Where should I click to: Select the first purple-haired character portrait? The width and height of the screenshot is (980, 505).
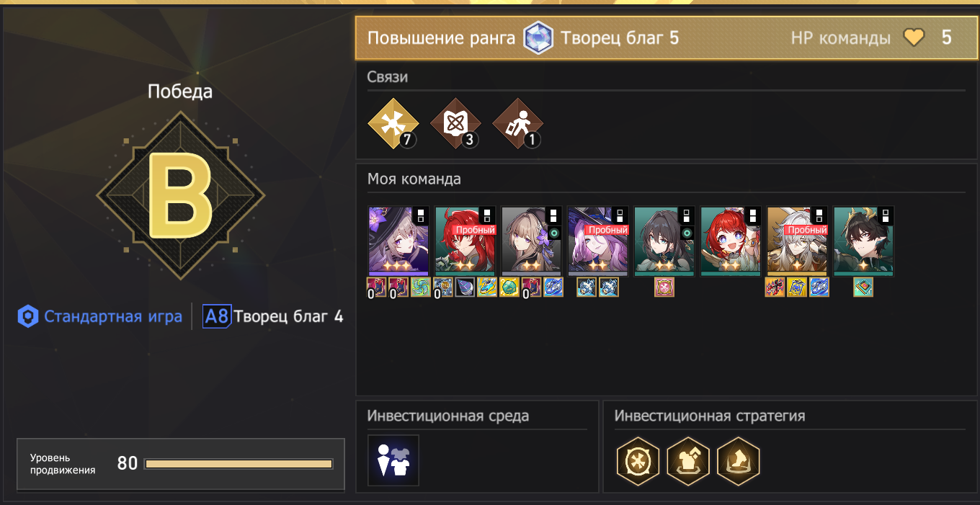(x=398, y=241)
